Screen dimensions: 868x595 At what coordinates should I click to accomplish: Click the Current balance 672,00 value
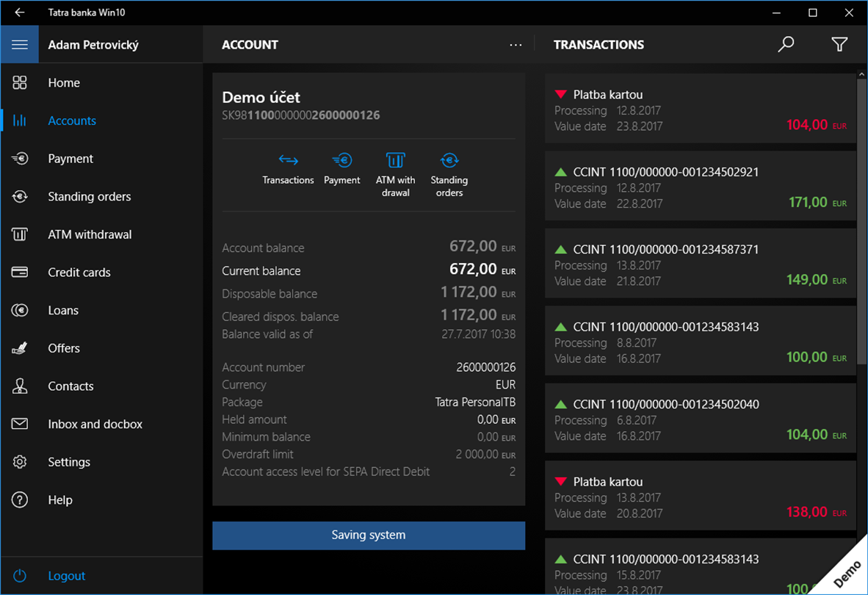point(482,270)
